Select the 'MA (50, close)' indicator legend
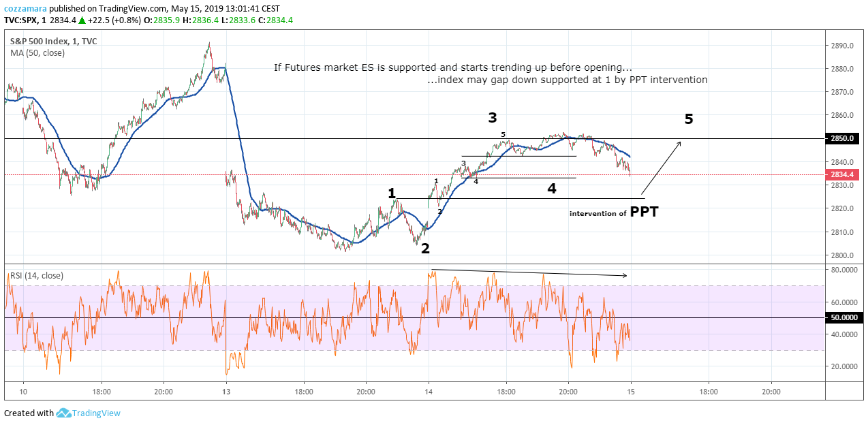Viewport: 868px width, 425px height. (37, 53)
